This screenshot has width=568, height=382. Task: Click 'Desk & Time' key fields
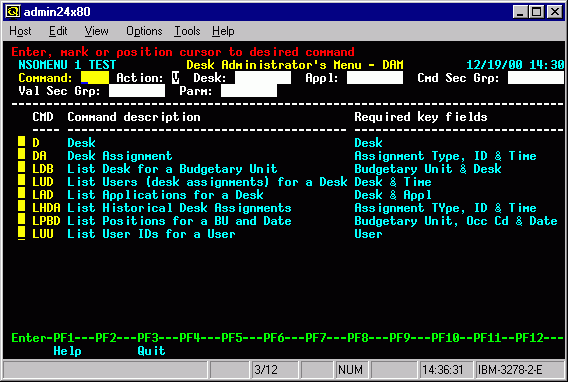pos(393,182)
